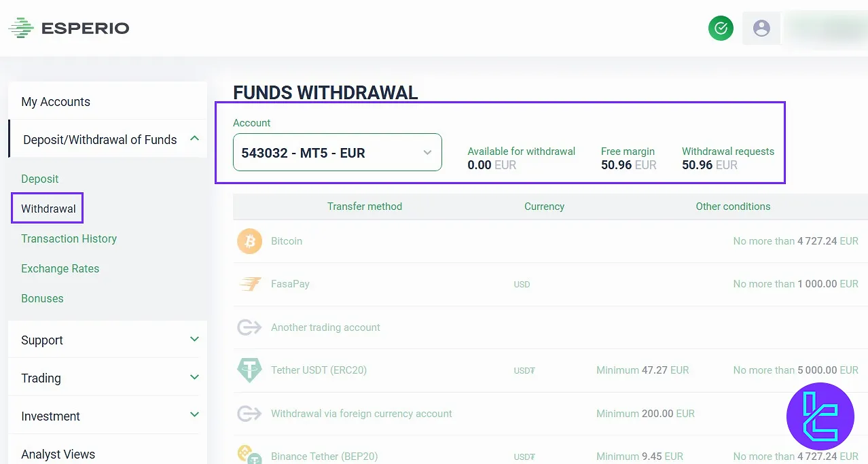Click the Binance Tether (BEP20) icon
Image resolution: width=868 pixels, height=464 pixels.
[249, 455]
